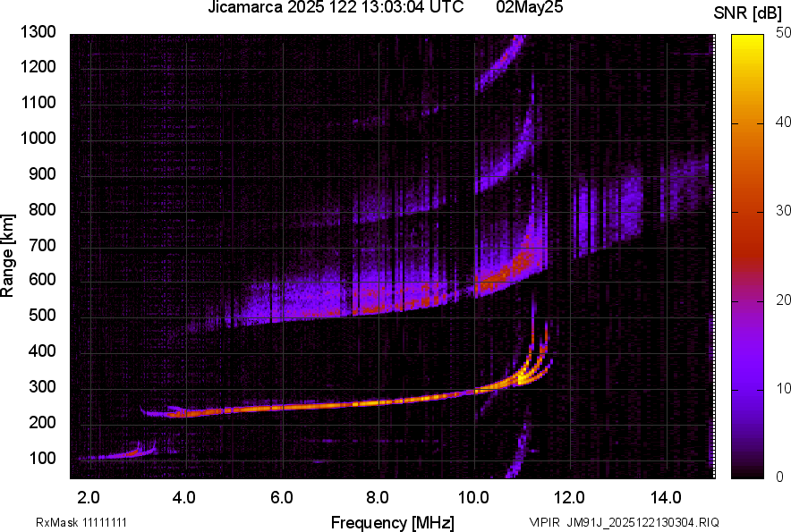The width and height of the screenshot is (791, 532).
Task: Click the 1100 range tick label
Action: (x=38, y=102)
